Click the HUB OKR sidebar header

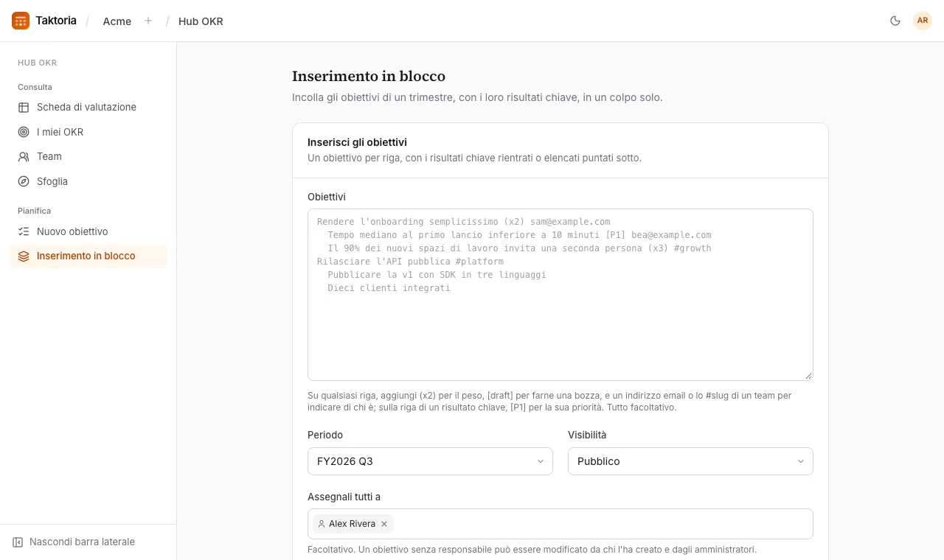point(38,63)
